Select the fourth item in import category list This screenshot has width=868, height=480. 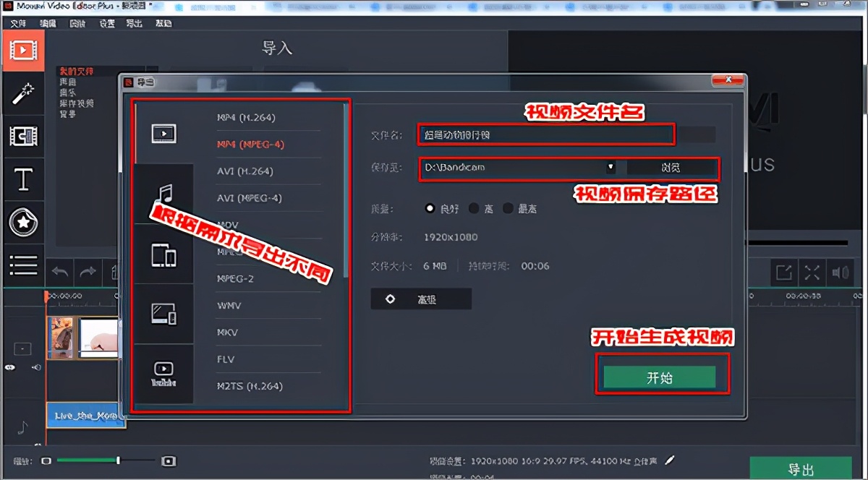coord(76,103)
